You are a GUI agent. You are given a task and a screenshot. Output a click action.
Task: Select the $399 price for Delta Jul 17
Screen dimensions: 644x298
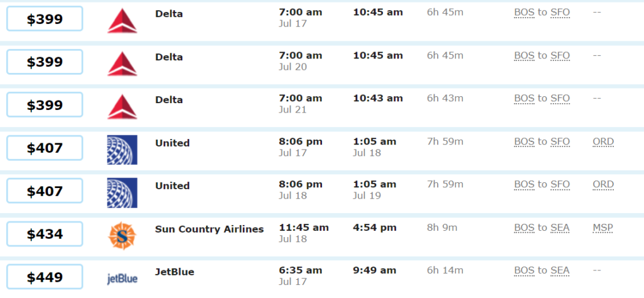(45, 19)
